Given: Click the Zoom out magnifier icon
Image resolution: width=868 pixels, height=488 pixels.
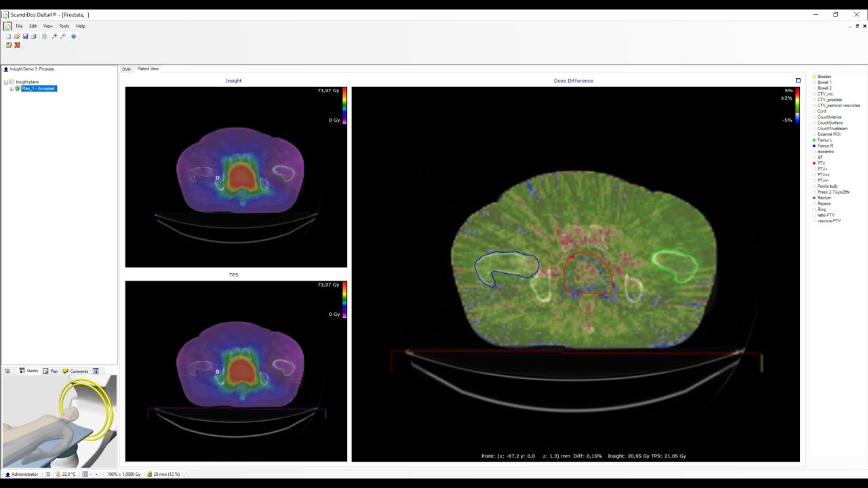Looking at the screenshot, I should point(62,37).
